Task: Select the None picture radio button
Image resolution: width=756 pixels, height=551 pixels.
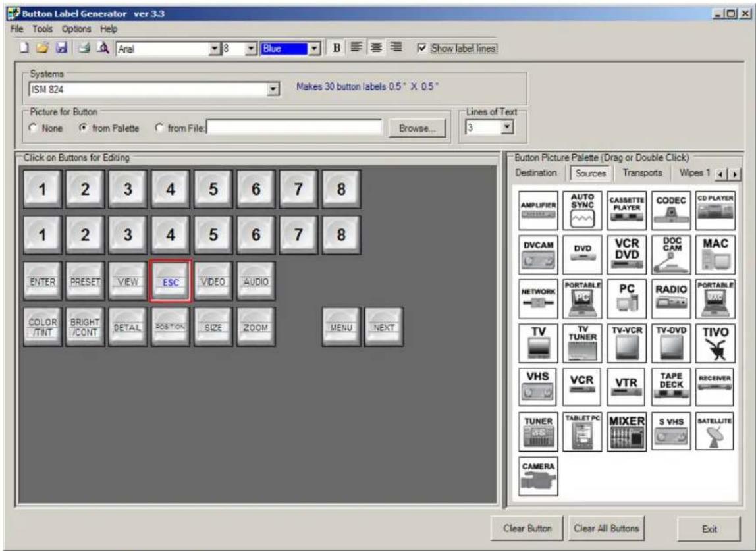Action: [x=33, y=128]
